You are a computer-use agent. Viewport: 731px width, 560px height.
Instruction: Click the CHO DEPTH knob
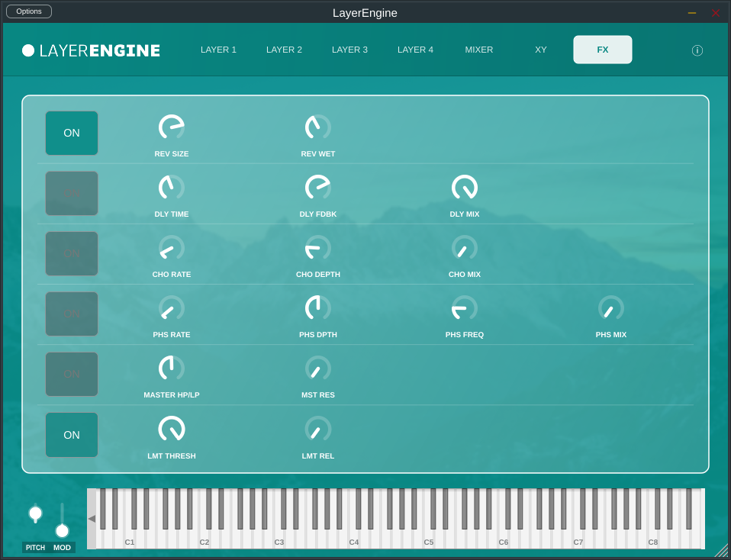(318, 248)
